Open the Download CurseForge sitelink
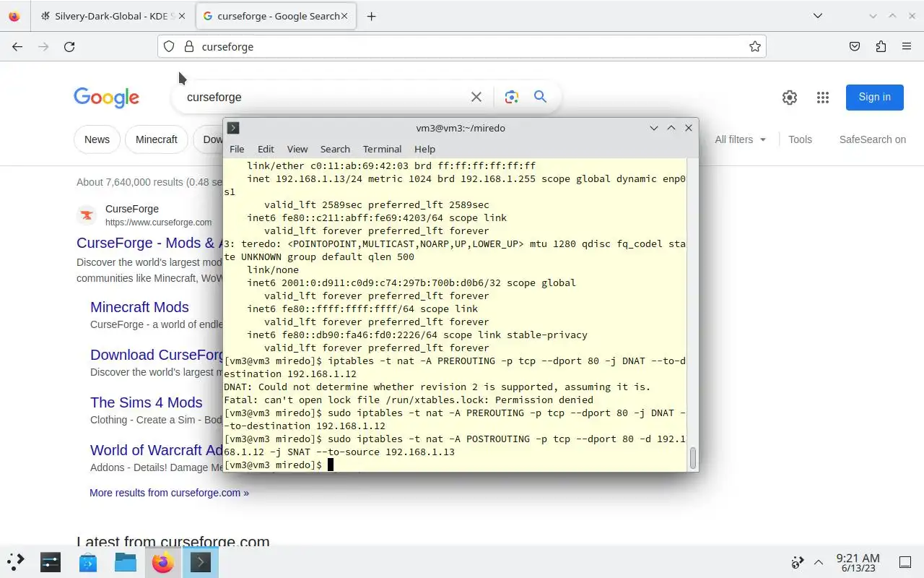The width and height of the screenshot is (924, 578). coord(157,355)
